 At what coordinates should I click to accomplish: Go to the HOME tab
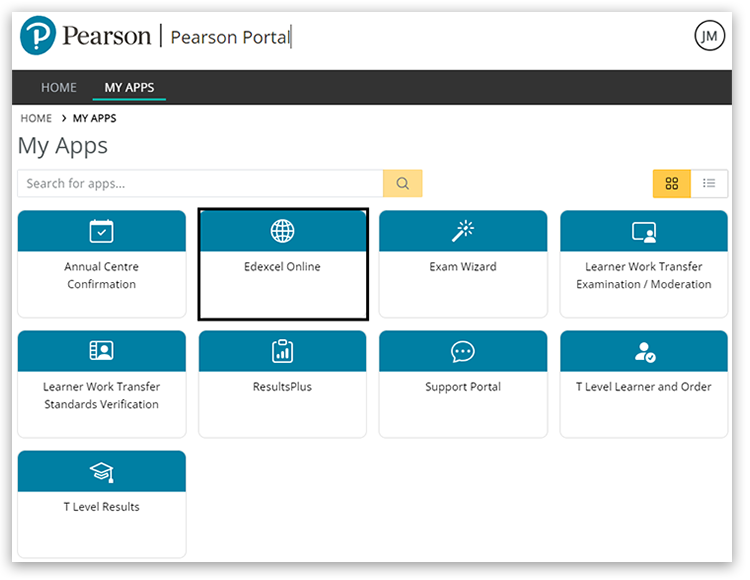58,87
